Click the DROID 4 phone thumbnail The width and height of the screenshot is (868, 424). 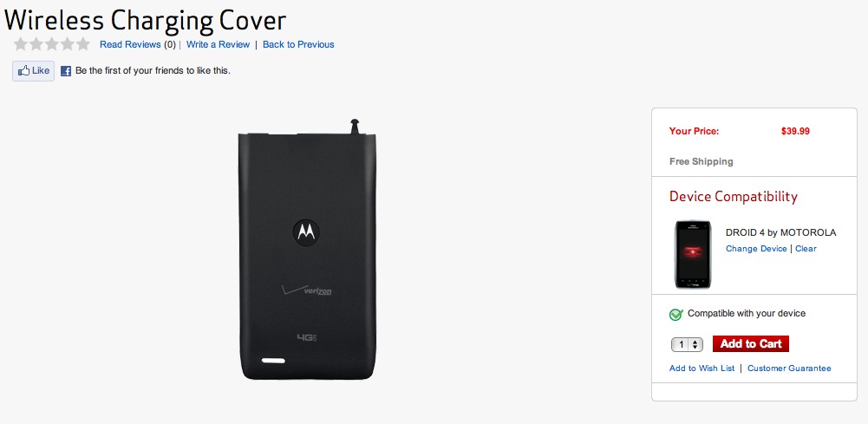(693, 254)
